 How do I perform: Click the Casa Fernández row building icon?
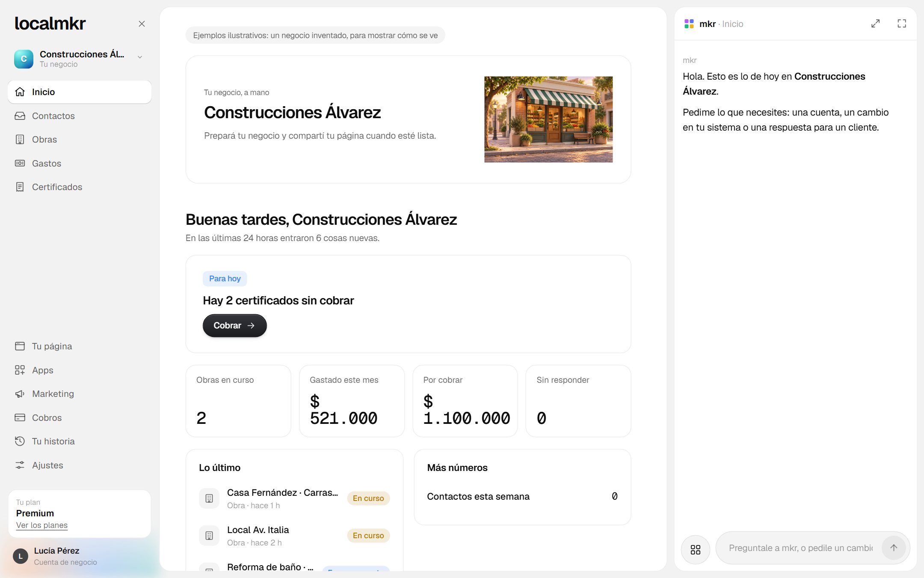point(209,498)
